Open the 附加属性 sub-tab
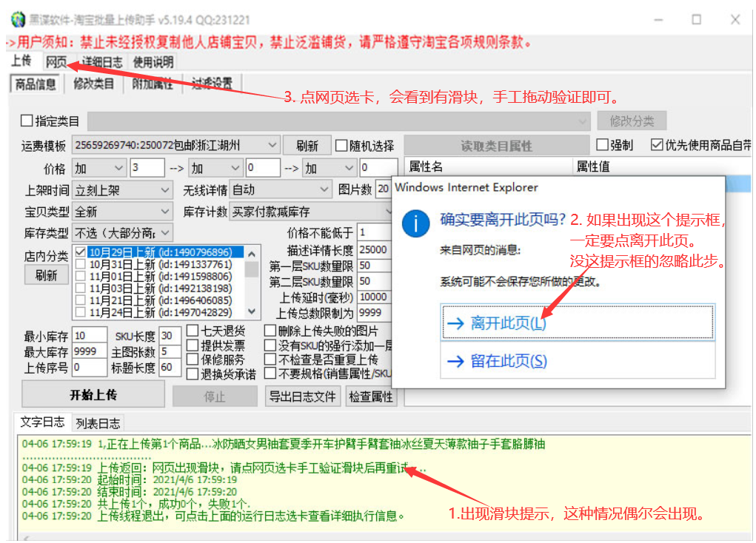The image size is (756, 543). (153, 84)
